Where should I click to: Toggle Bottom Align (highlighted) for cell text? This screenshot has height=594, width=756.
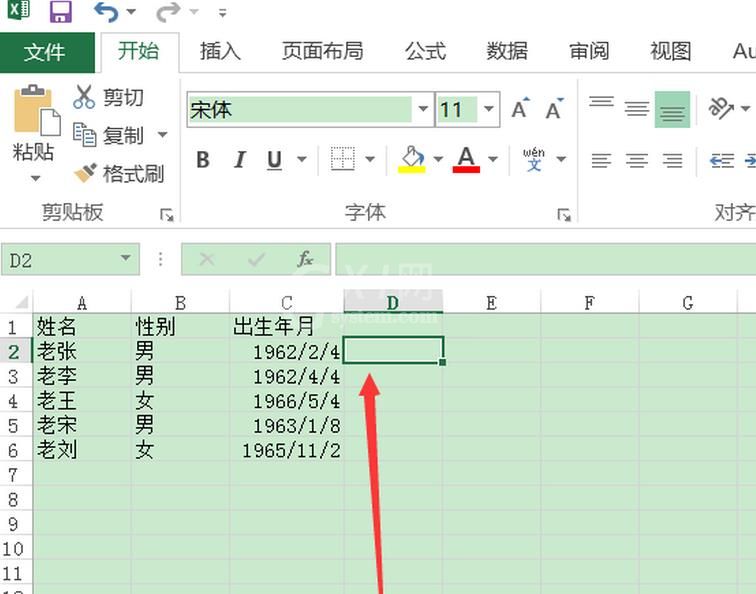click(x=672, y=109)
